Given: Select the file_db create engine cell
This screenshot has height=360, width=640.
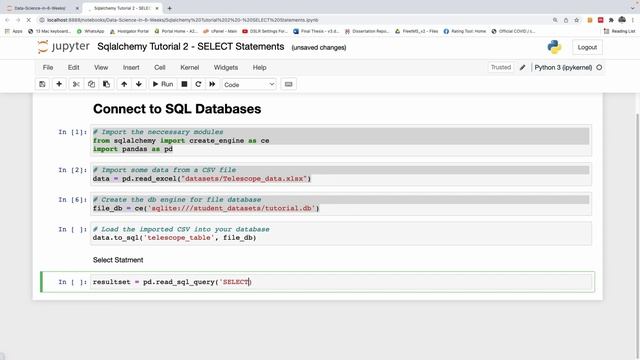Looking at the screenshot, I should (x=341, y=204).
